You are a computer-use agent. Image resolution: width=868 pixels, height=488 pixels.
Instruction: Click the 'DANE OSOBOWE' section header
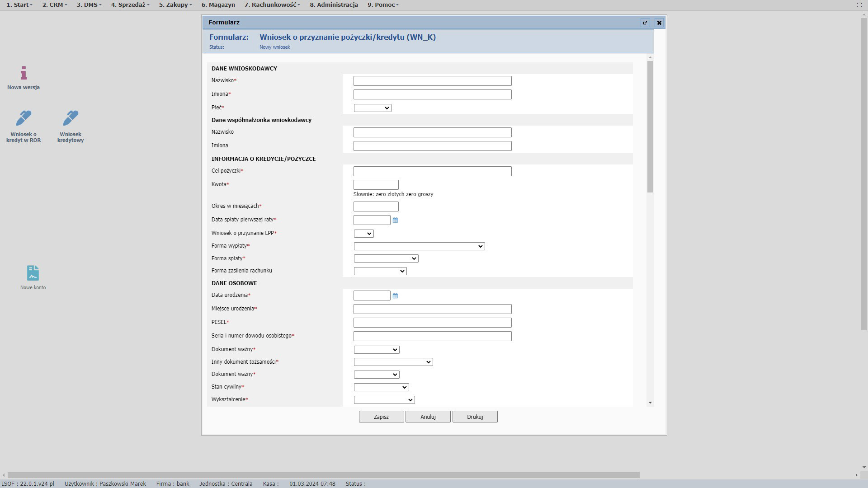click(x=234, y=283)
